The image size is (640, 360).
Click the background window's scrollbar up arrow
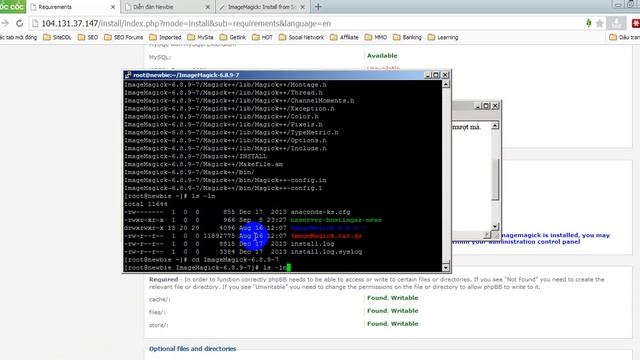tap(495, 125)
